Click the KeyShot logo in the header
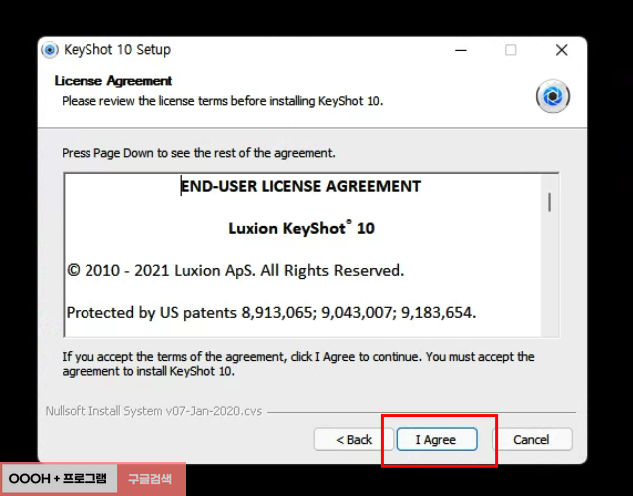This screenshot has height=496, width=633. click(553, 96)
